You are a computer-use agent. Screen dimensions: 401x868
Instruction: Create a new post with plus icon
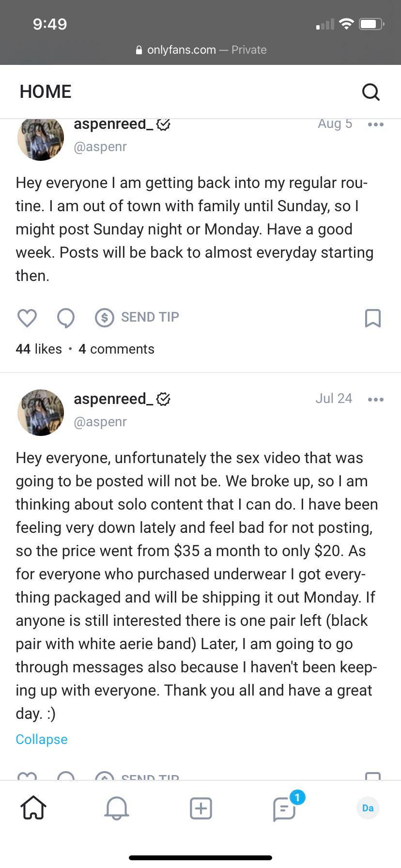point(200,808)
